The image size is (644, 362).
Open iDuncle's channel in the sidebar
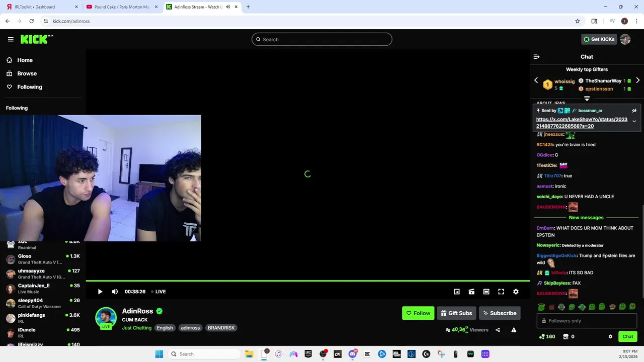click(x=43, y=333)
